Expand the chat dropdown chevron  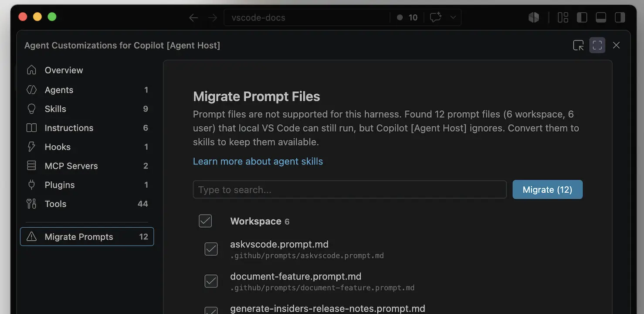453,17
